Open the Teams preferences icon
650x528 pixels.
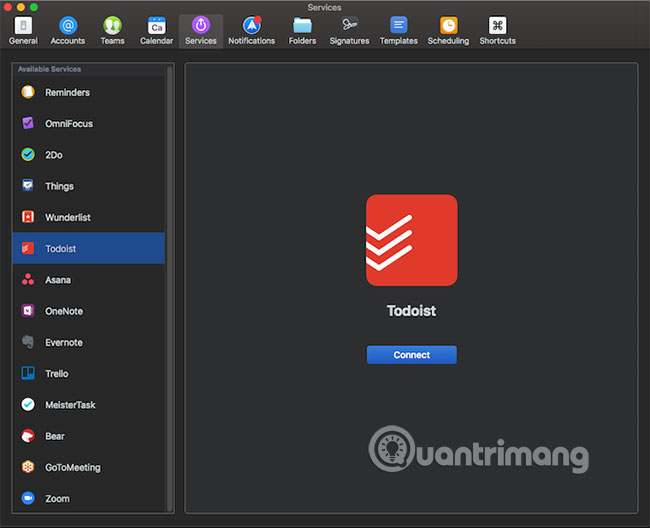pos(112,26)
